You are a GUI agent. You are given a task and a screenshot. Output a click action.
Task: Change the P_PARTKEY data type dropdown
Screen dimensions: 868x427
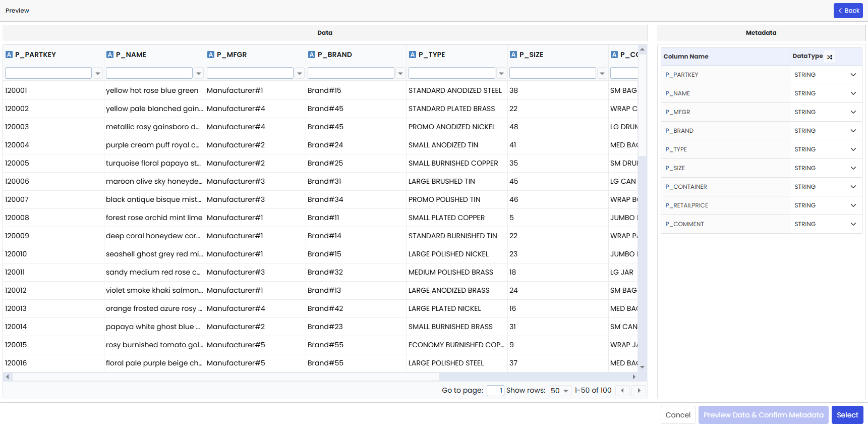pos(826,75)
